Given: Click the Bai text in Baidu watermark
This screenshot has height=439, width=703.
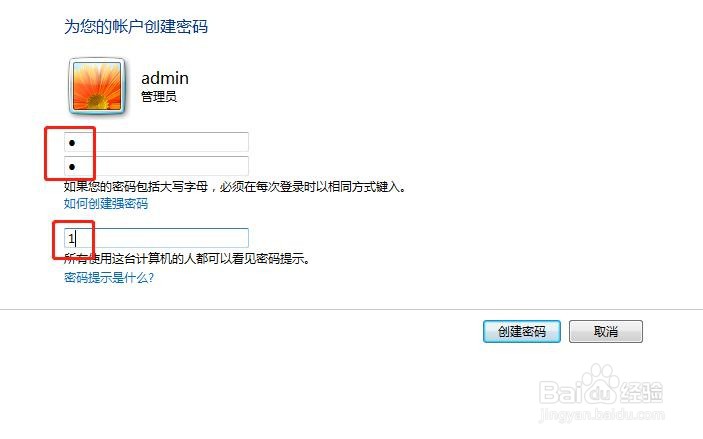Looking at the screenshot, I should (561, 392).
